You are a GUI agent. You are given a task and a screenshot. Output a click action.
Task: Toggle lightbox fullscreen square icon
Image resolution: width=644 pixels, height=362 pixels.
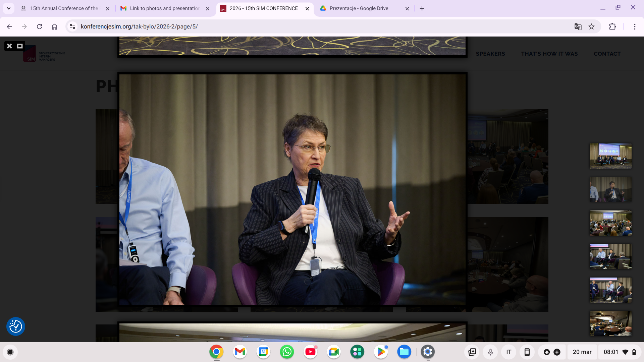click(20, 46)
